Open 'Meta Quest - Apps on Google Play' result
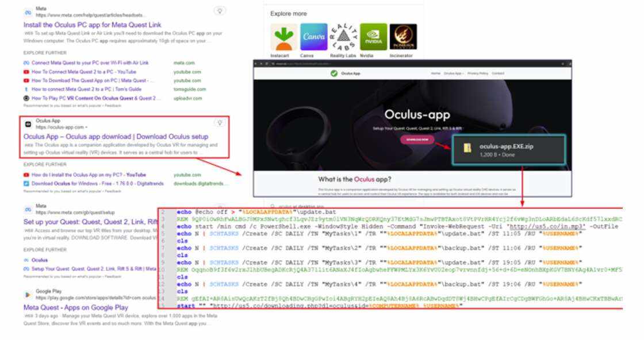 (76, 308)
